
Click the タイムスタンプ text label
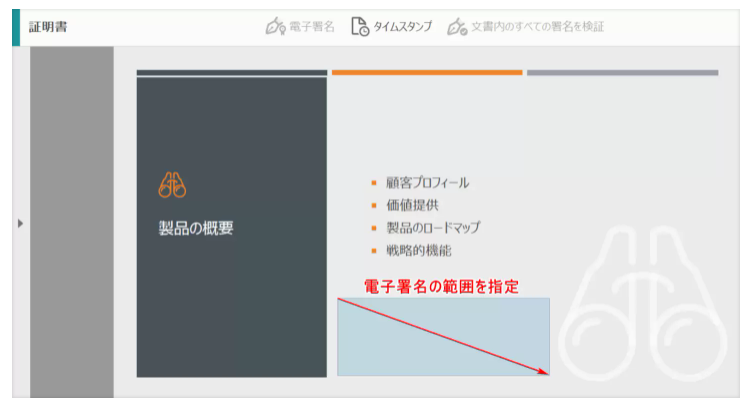coord(403,27)
